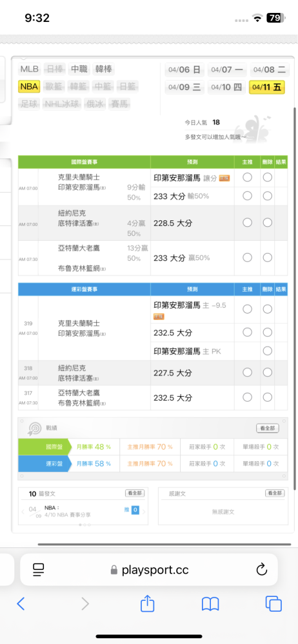The image size is (298, 644).
Task: Reload the playsport.cc page
Action: coord(262,569)
